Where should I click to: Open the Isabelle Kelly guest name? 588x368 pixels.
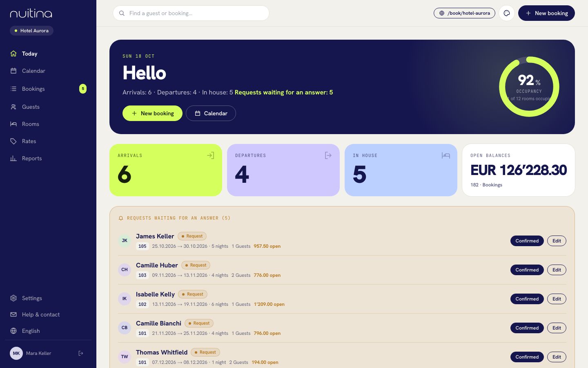coord(155,294)
